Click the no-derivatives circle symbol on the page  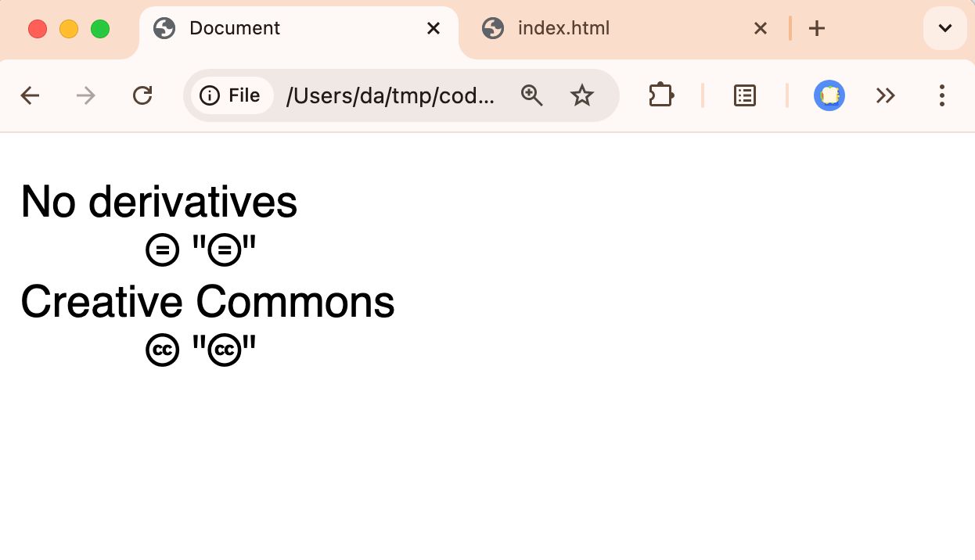(163, 249)
